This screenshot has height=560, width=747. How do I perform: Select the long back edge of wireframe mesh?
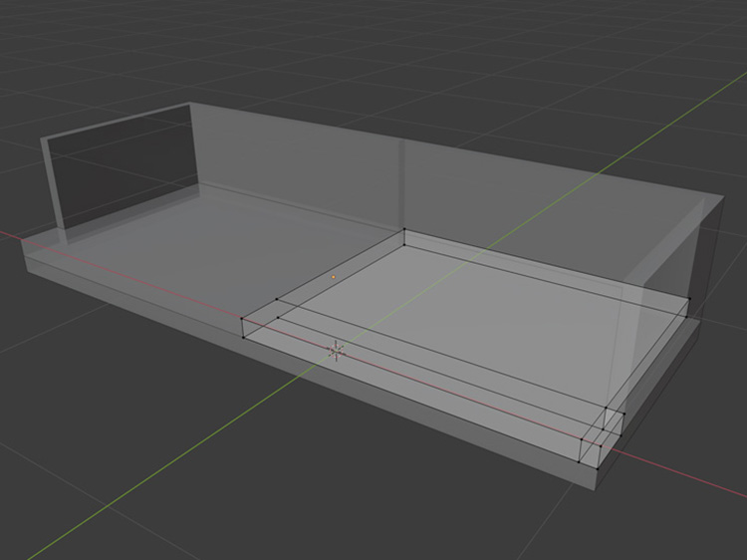coord(546,264)
